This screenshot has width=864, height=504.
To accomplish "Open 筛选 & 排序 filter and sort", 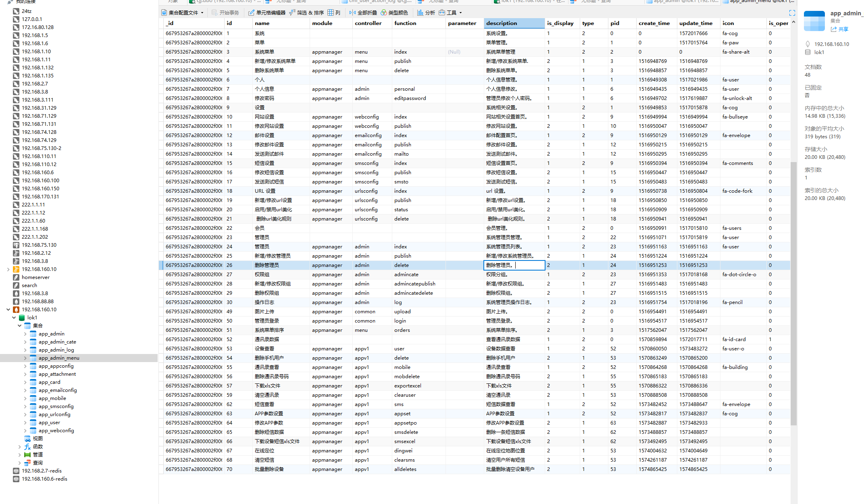I will pos(306,12).
